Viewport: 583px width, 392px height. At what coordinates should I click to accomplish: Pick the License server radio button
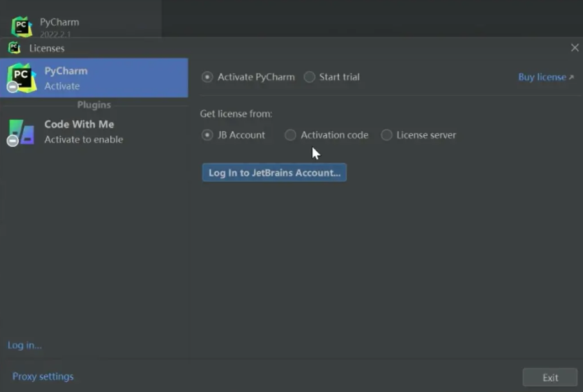tap(387, 135)
